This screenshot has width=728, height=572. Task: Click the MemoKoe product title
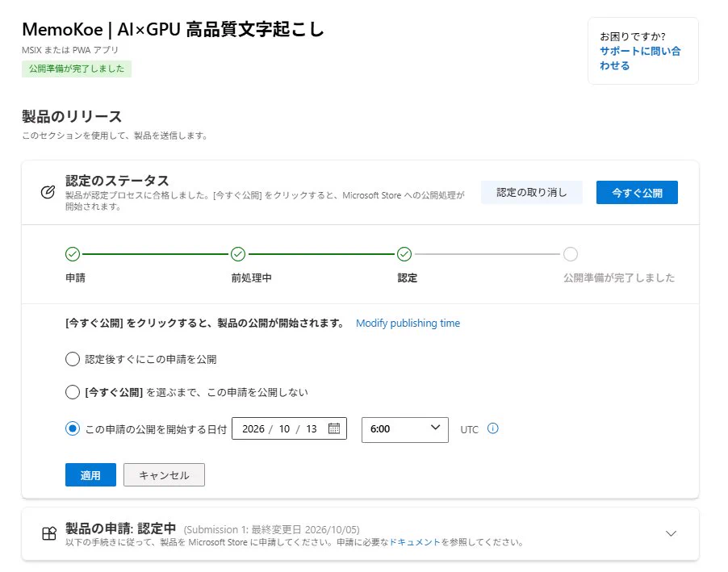(173, 30)
